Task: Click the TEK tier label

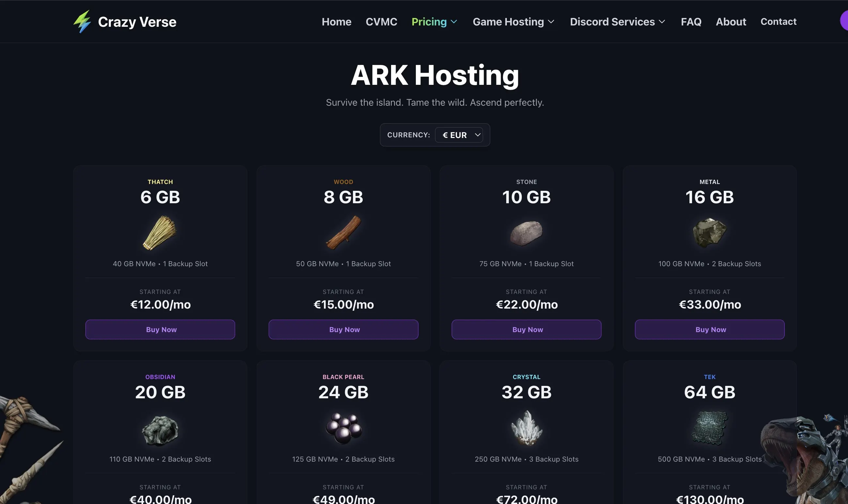Action: click(709, 377)
